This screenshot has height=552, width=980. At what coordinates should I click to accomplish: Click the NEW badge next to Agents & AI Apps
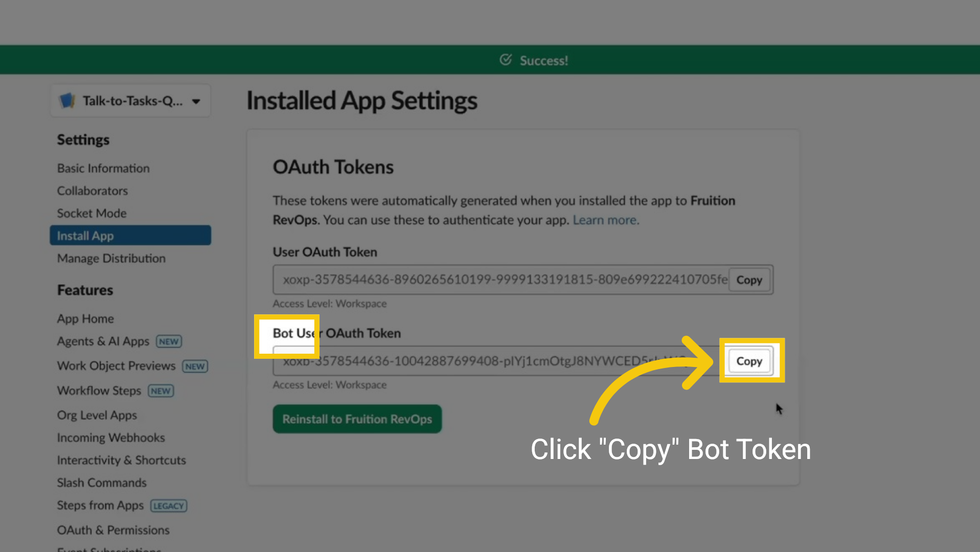pyautogui.click(x=169, y=341)
